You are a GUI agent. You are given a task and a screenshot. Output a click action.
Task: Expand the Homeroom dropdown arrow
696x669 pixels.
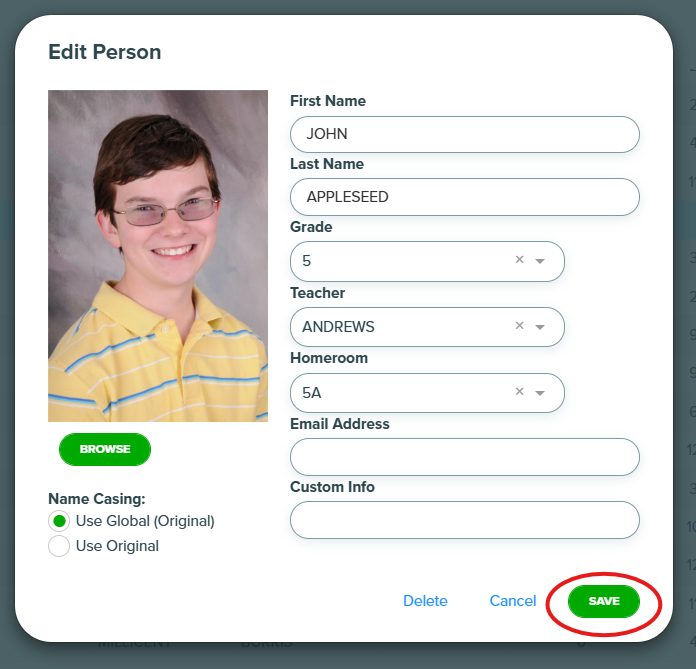pos(540,393)
